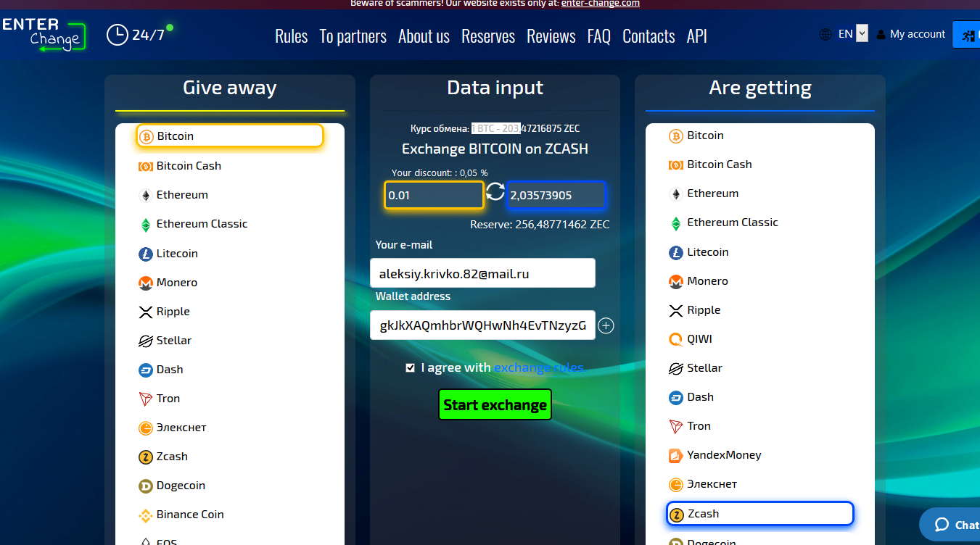This screenshot has height=545, width=980.
Task: Open the exchange rules link
Action: pyautogui.click(x=539, y=367)
